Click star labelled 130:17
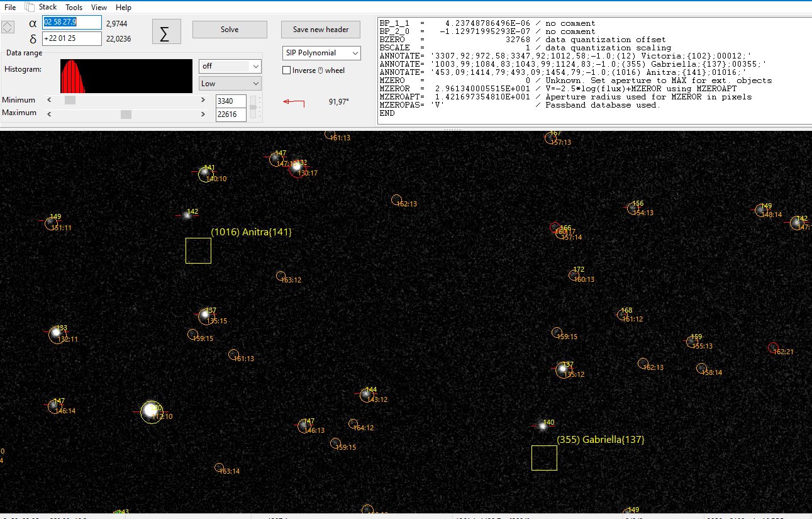 (x=297, y=168)
